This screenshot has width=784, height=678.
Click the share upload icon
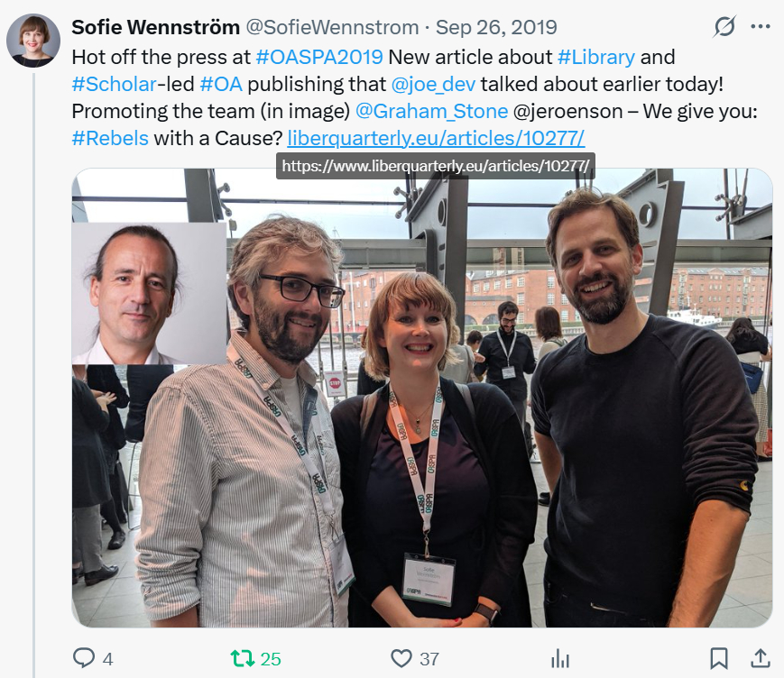tap(760, 658)
